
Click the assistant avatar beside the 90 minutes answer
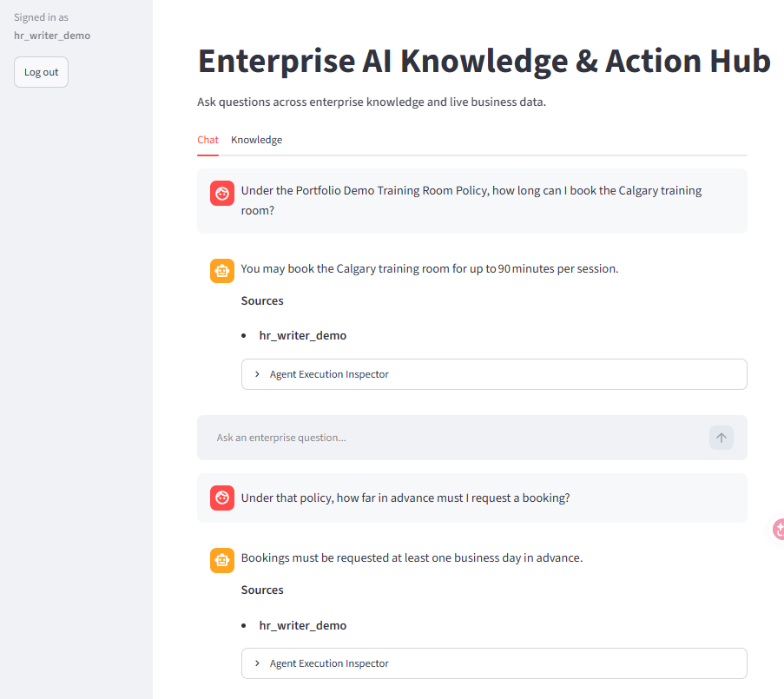[x=222, y=271]
